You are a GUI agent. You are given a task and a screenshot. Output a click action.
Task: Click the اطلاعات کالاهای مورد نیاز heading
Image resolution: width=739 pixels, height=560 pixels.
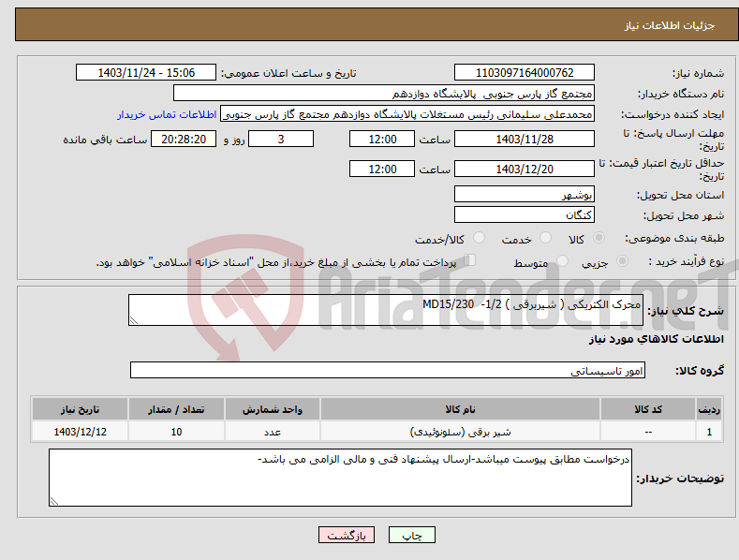click(656, 339)
